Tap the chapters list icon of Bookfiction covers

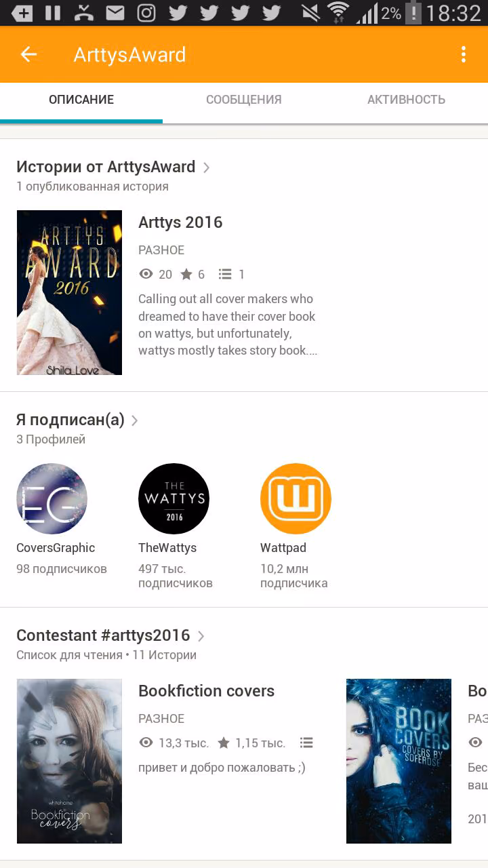coord(306,743)
